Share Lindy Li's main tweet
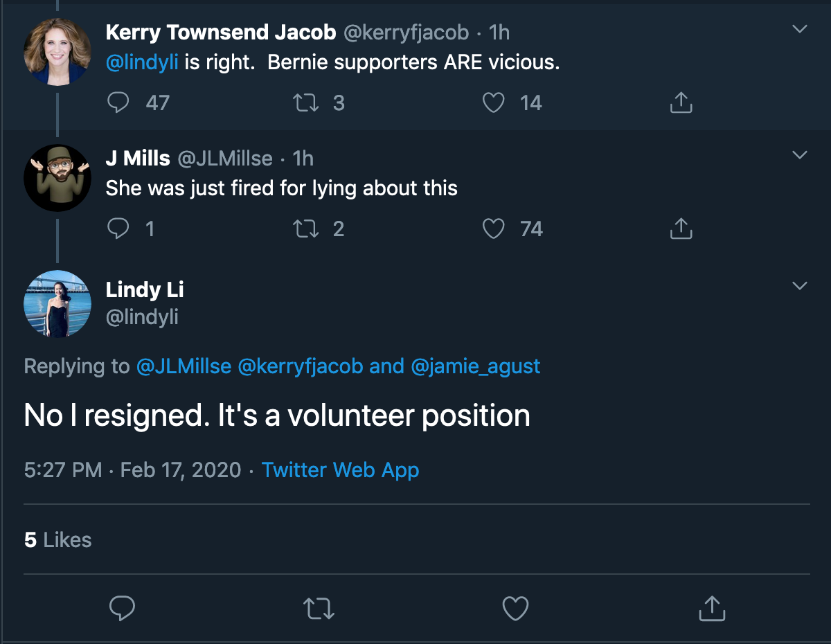The image size is (831, 644). coord(711,608)
